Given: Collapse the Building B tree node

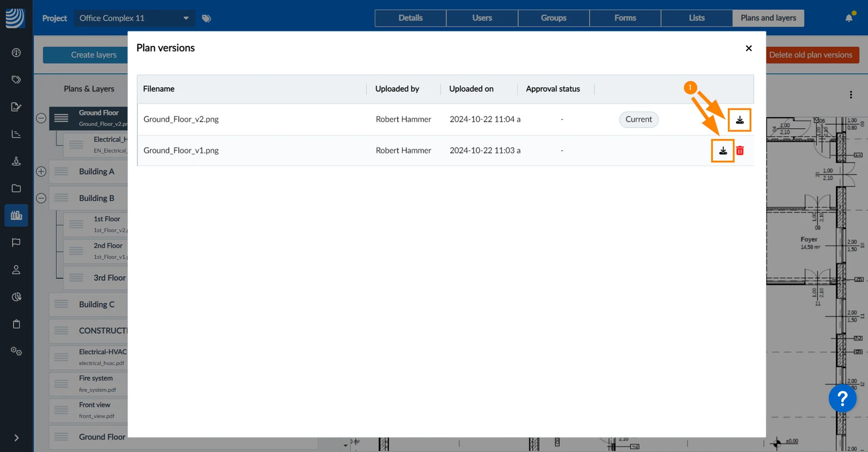Looking at the screenshot, I should point(41,198).
